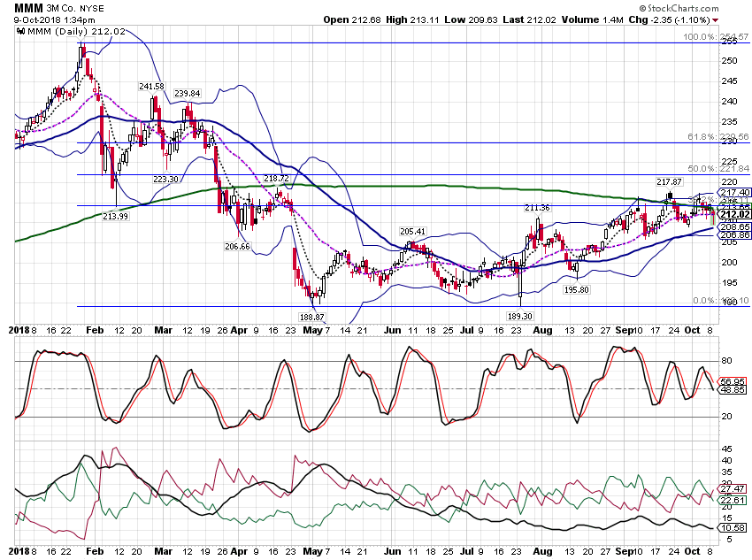Viewport: 752px width, 560px height.
Task: Click the Volume 1.4M value
Action: tap(592, 19)
